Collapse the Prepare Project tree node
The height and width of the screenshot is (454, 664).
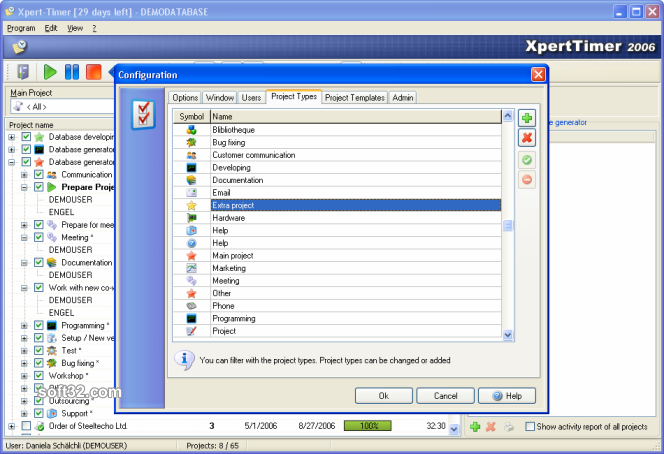coord(24,188)
